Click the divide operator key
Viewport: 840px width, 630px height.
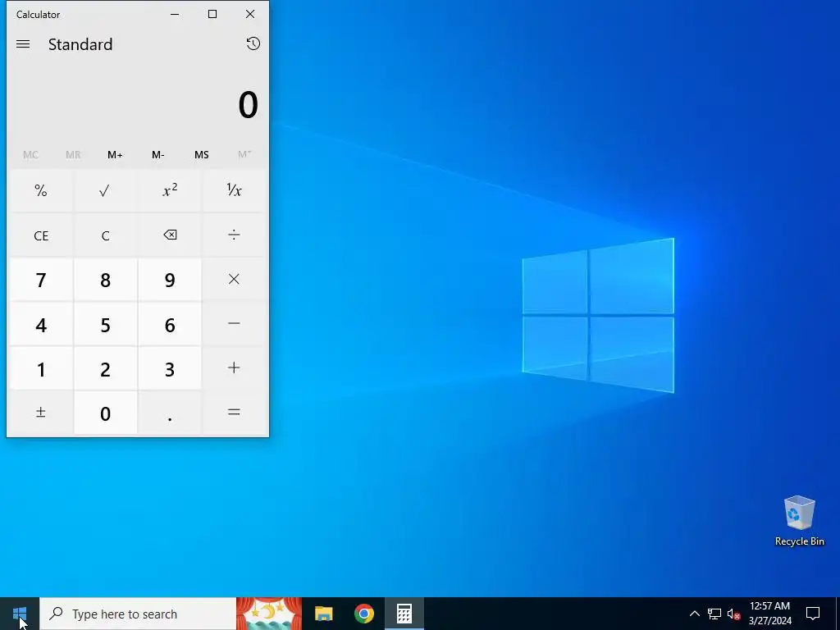(x=234, y=235)
